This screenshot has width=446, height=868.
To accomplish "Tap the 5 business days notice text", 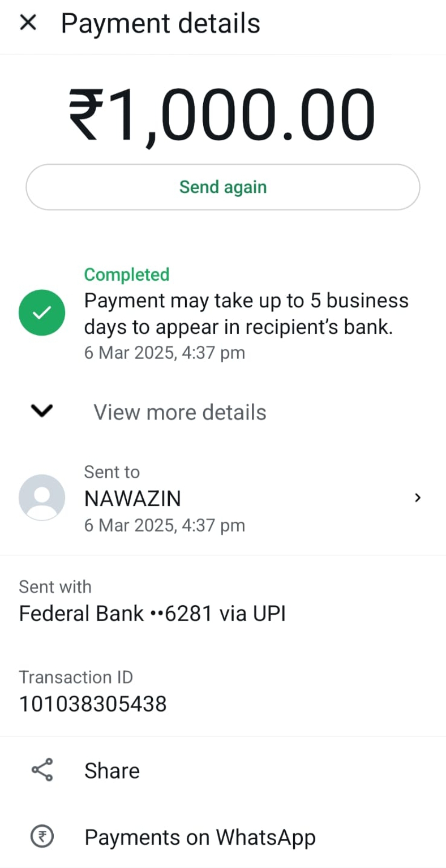I will pyautogui.click(x=246, y=314).
